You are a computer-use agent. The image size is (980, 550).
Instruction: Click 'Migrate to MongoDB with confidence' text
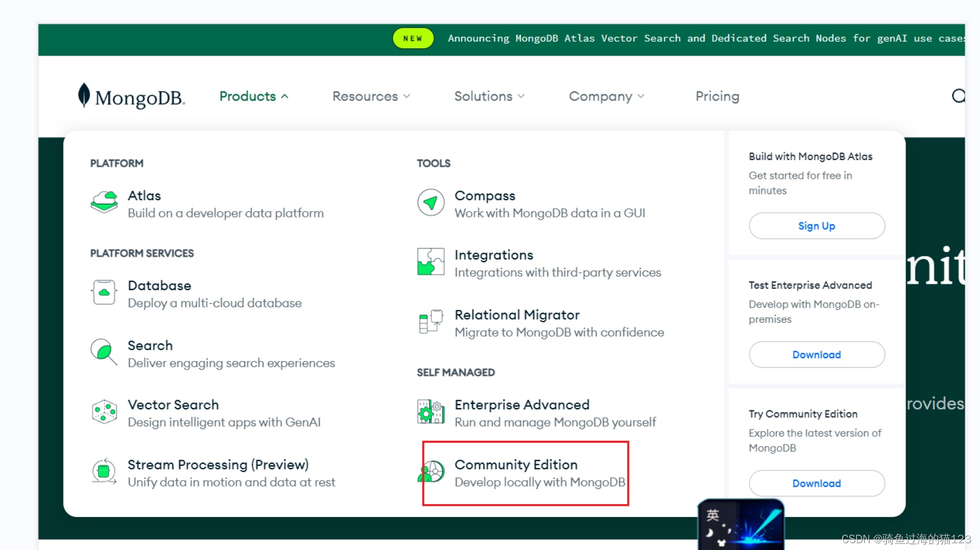560,333
